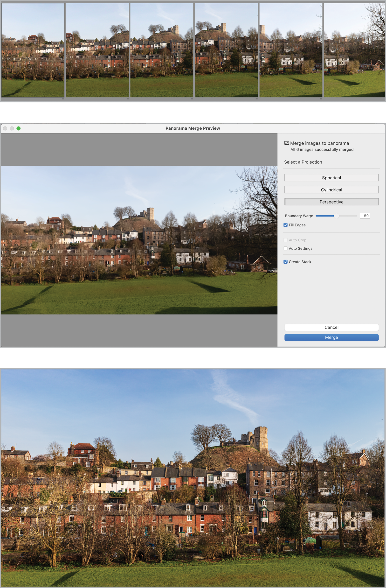Select the third thumbnail with castle on hill
The width and height of the screenshot is (386, 588).
tap(162, 50)
